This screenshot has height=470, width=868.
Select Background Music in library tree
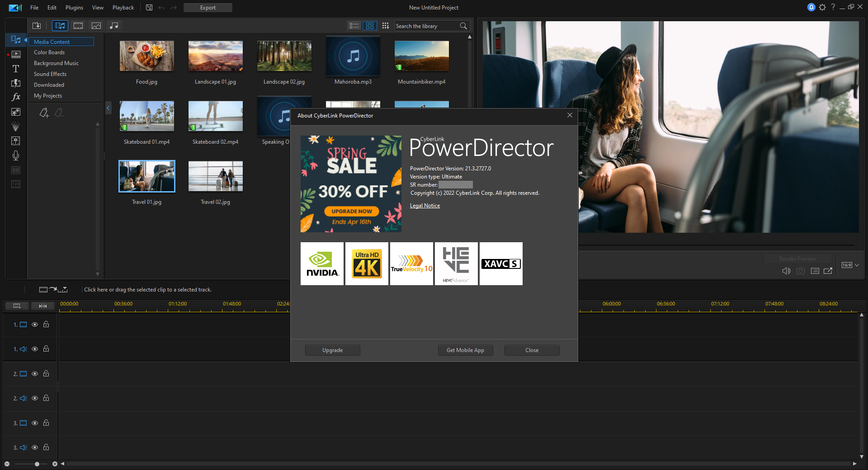coord(56,63)
